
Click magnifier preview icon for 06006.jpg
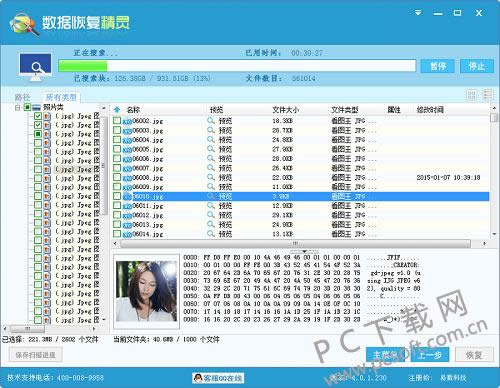pos(211,159)
